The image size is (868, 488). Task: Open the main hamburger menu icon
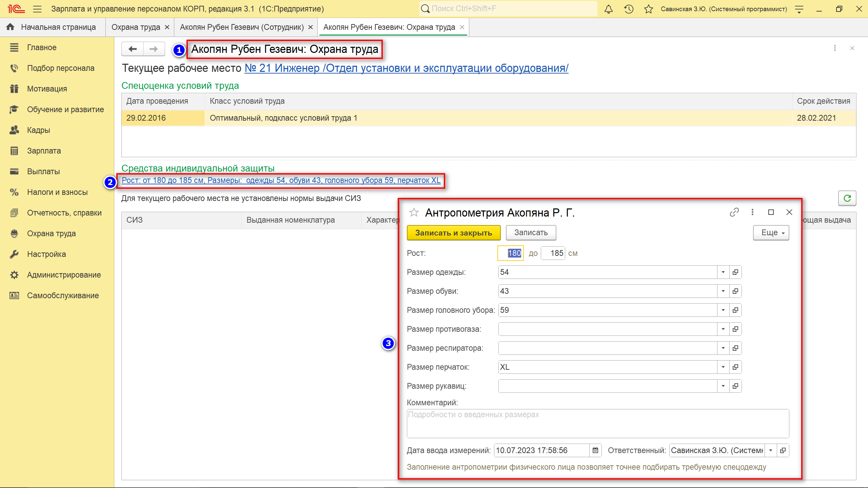click(37, 9)
